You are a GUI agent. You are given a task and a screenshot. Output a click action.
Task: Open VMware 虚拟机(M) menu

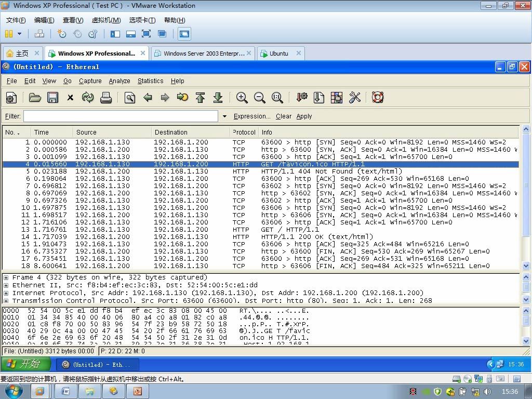(106, 20)
